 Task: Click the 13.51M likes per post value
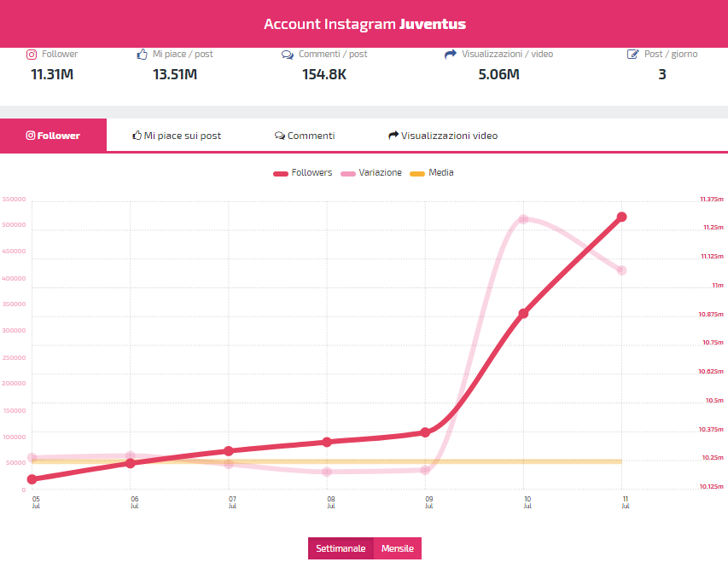click(x=175, y=74)
